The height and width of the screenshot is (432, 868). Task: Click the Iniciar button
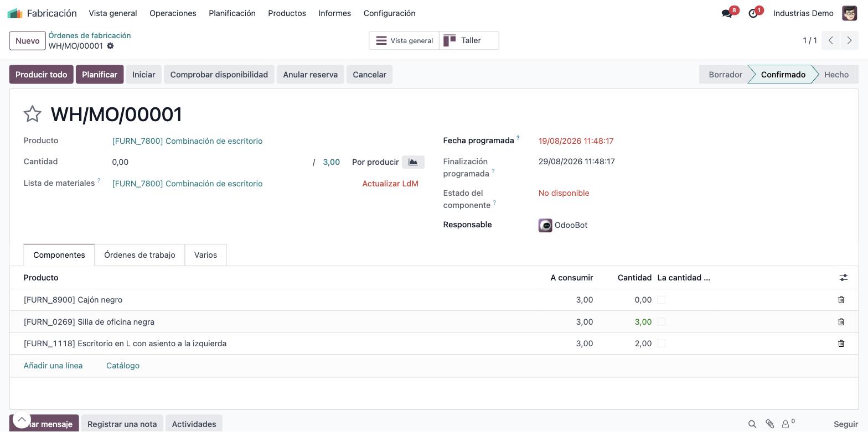(x=143, y=75)
